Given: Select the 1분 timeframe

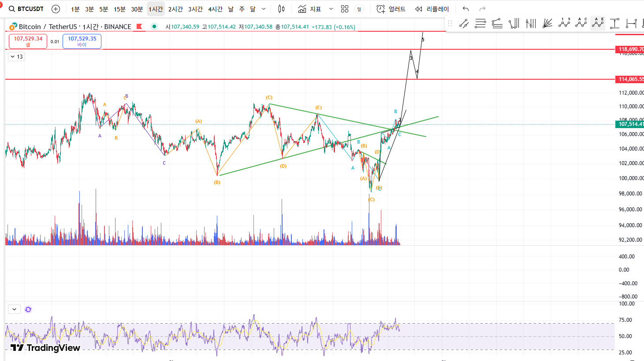Looking at the screenshot, I should (75, 9).
